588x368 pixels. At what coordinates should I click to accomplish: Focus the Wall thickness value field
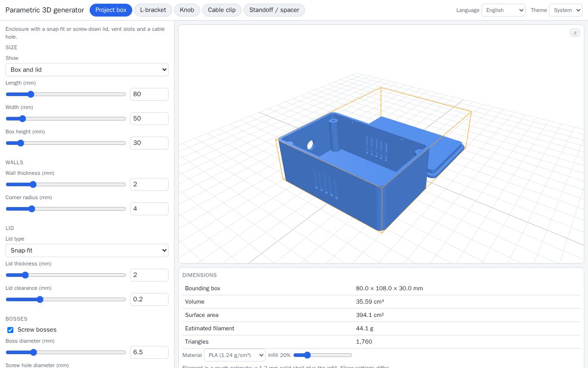(149, 184)
